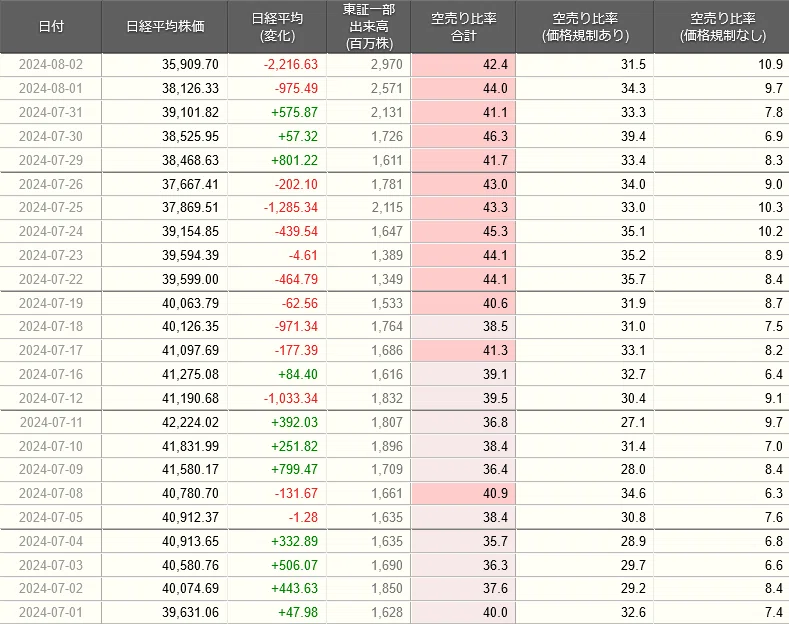Click the Nikkei value 42,224.02
Viewport: 789px width, 624px height.
(190, 422)
